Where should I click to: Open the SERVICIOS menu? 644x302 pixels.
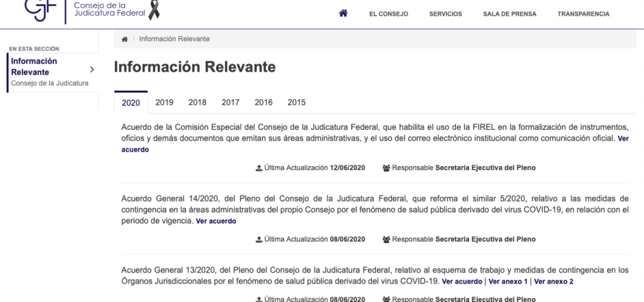(445, 14)
